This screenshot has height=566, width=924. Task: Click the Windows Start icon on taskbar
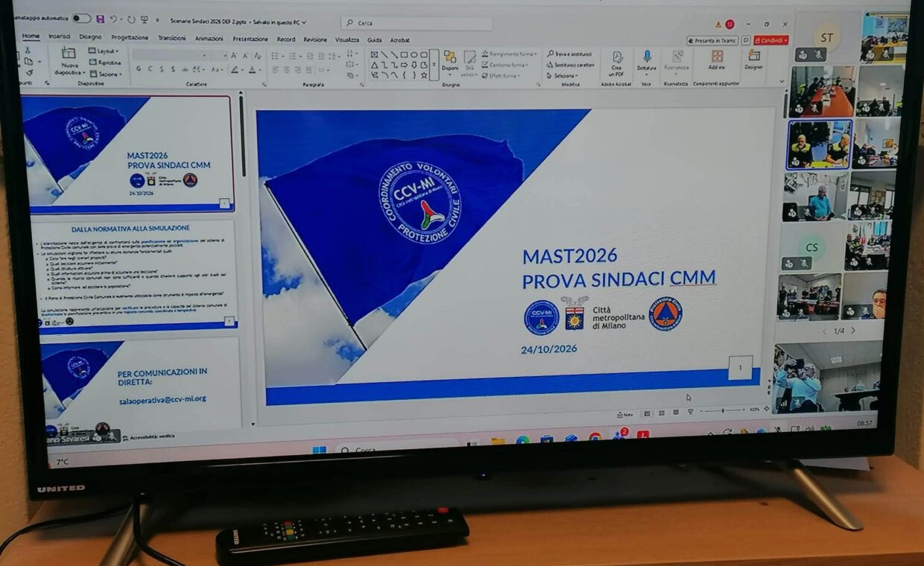[x=319, y=450]
